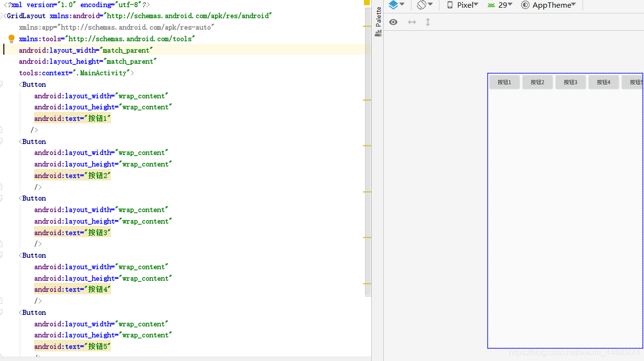The width and height of the screenshot is (644, 361).
Task: Select the 按钮4 button in preview
Action: click(x=604, y=82)
